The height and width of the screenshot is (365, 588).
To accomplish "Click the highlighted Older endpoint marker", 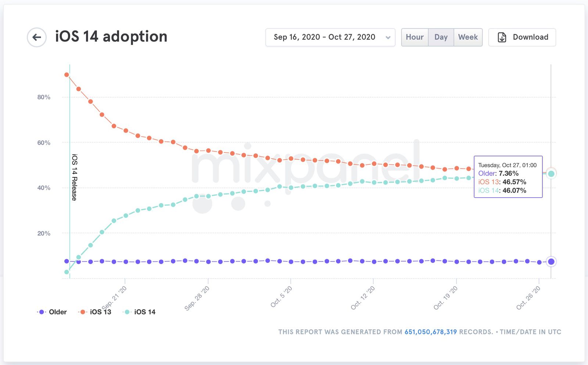I will coord(551,261).
